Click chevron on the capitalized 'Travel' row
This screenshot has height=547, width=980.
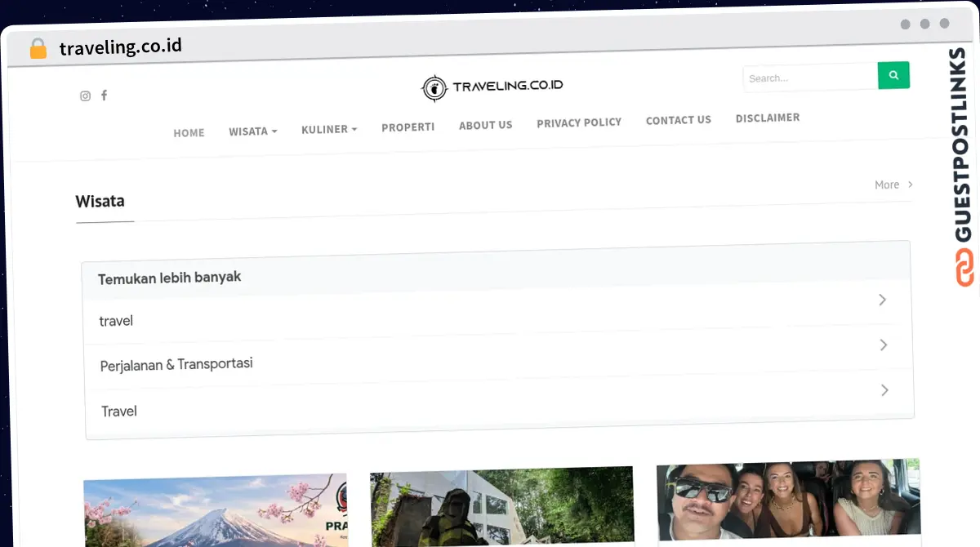click(884, 390)
